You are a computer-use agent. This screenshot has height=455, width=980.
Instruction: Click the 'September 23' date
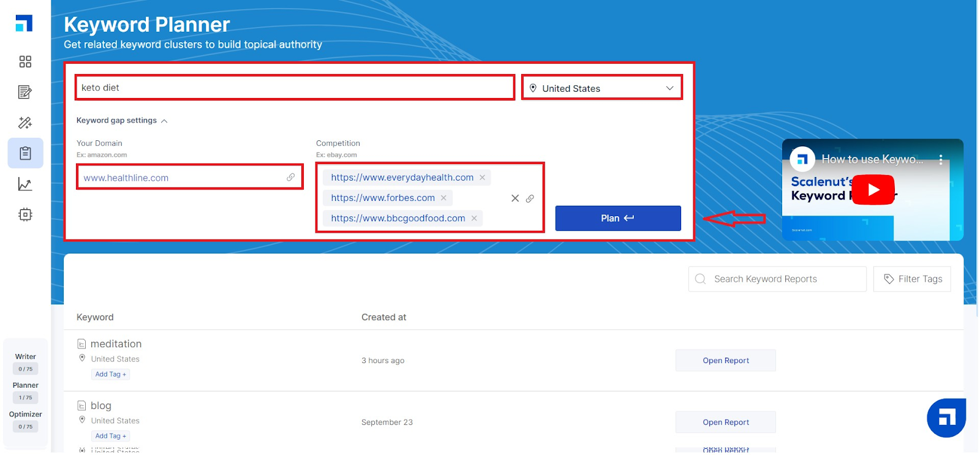coord(387,422)
